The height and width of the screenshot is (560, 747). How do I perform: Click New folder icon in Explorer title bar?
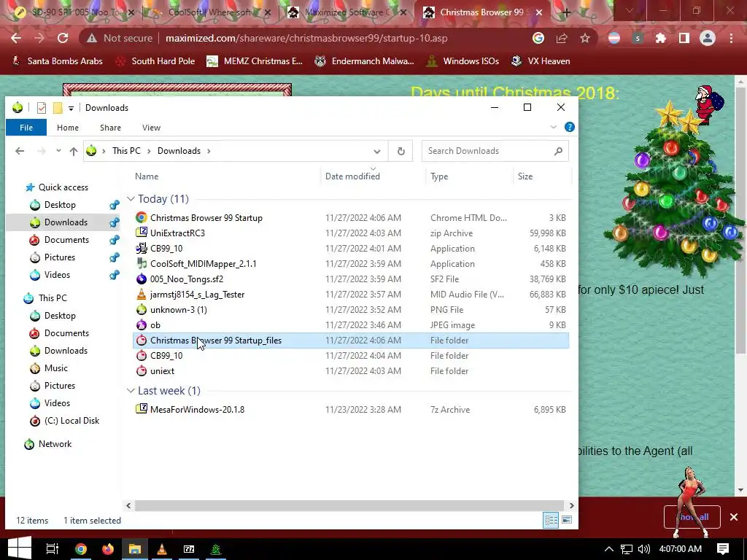click(x=58, y=108)
